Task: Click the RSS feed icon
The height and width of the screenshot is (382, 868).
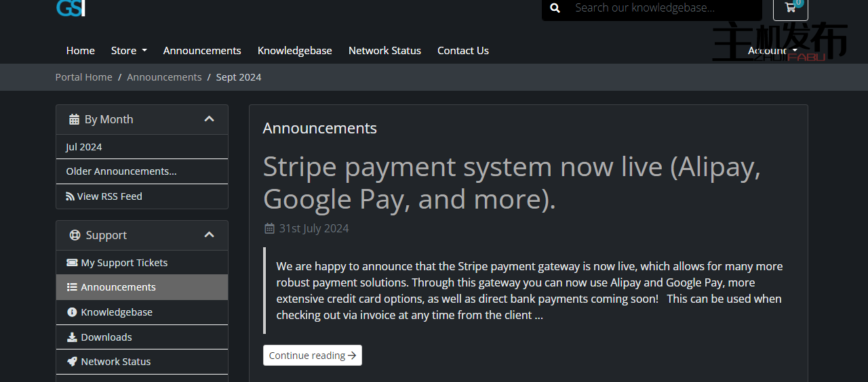Action: coord(70,196)
